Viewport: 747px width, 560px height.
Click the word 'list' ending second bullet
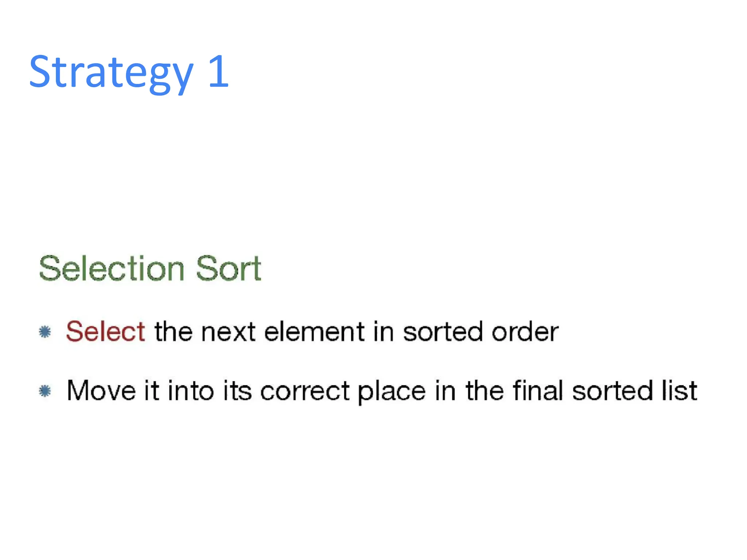(x=679, y=390)
